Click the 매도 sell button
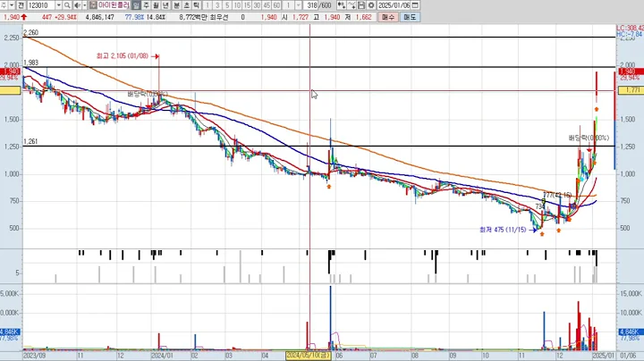This screenshot has height=361, width=644. coord(410,17)
